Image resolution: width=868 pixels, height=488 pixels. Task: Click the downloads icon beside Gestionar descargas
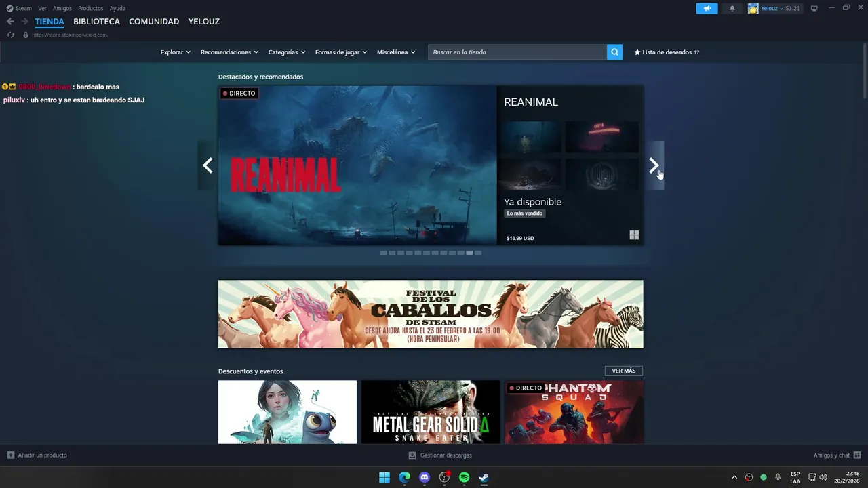(x=412, y=455)
